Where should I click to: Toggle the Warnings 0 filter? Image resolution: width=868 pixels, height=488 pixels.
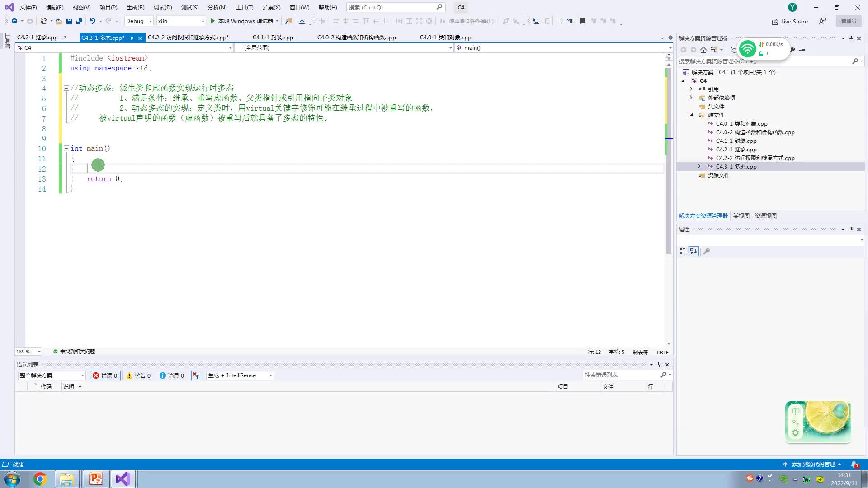(x=138, y=375)
